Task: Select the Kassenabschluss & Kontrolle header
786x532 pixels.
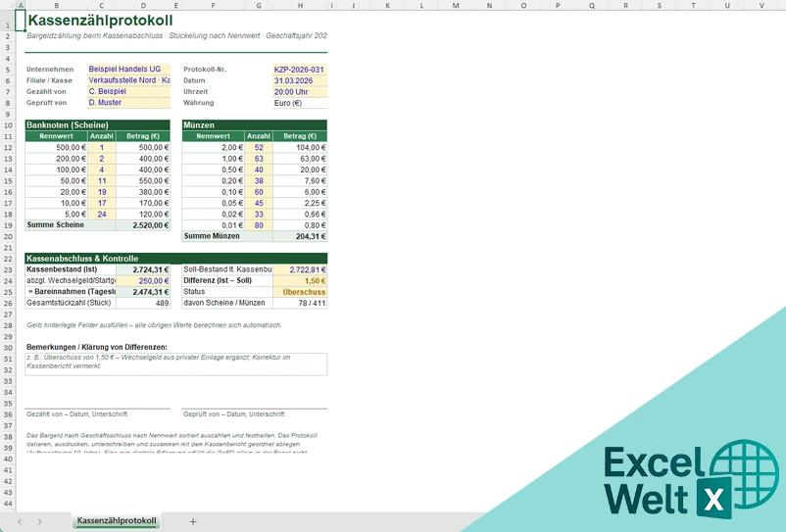Action: pyautogui.click(x=176, y=259)
